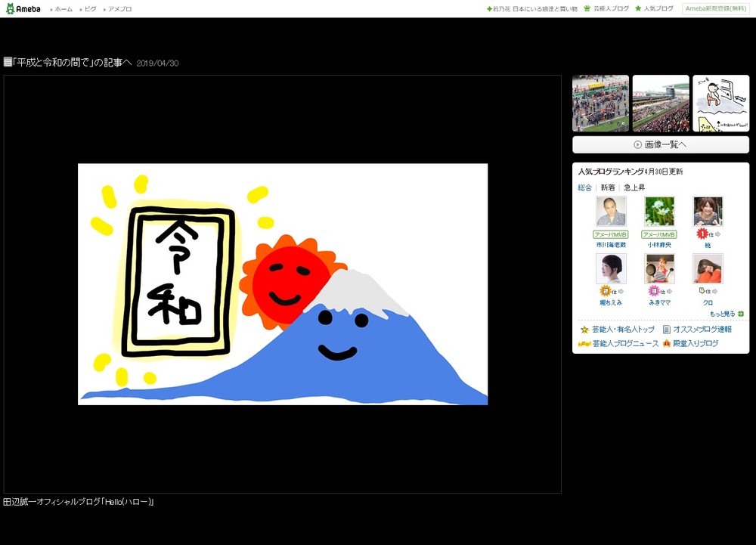
Task: Click the article document icon before the title
Action: [x=8, y=62]
